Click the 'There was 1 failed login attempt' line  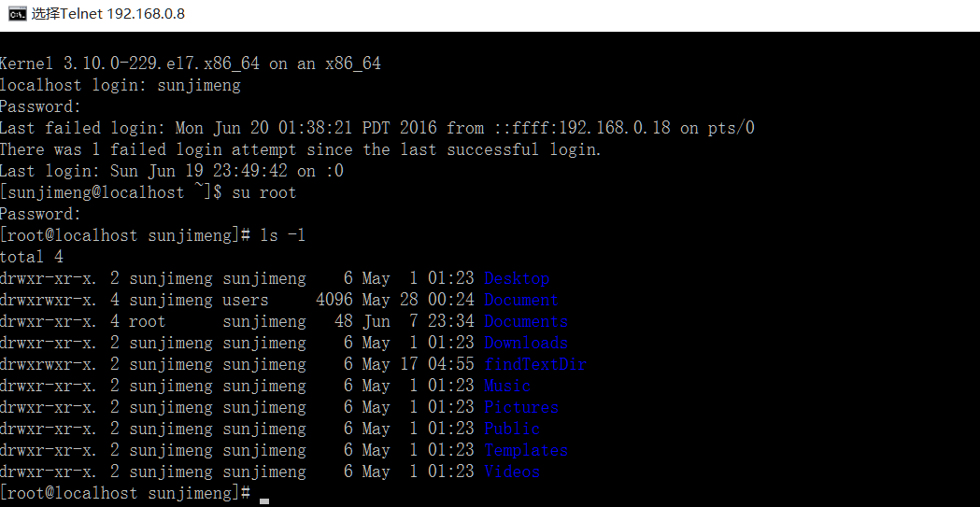[x=300, y=149]
